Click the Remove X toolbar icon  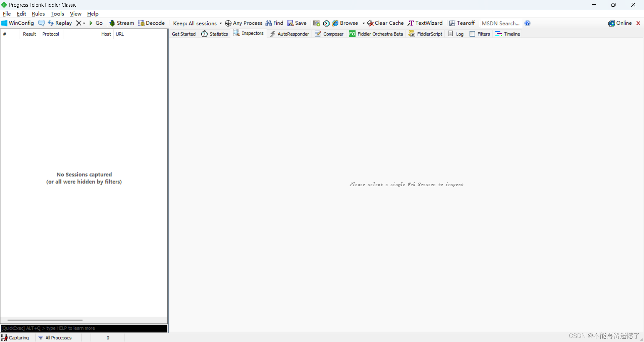click(x=78, y=23)
